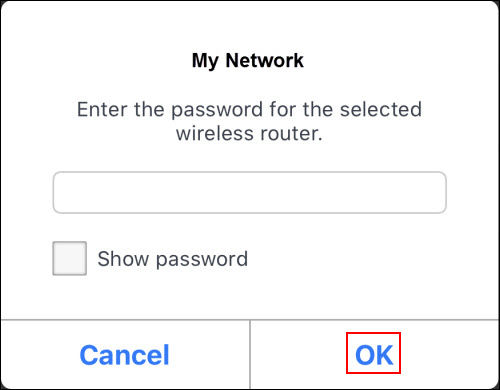Click Cancel to dismiss the dialog
This screenshot has height=390, width=500.
125,355
